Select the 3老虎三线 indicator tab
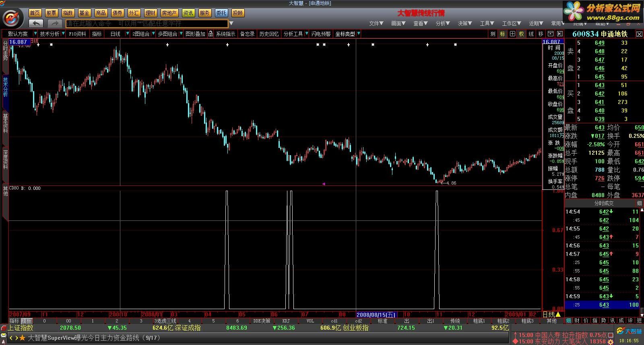Screen dimensions: 644x345 click(165, 321)
